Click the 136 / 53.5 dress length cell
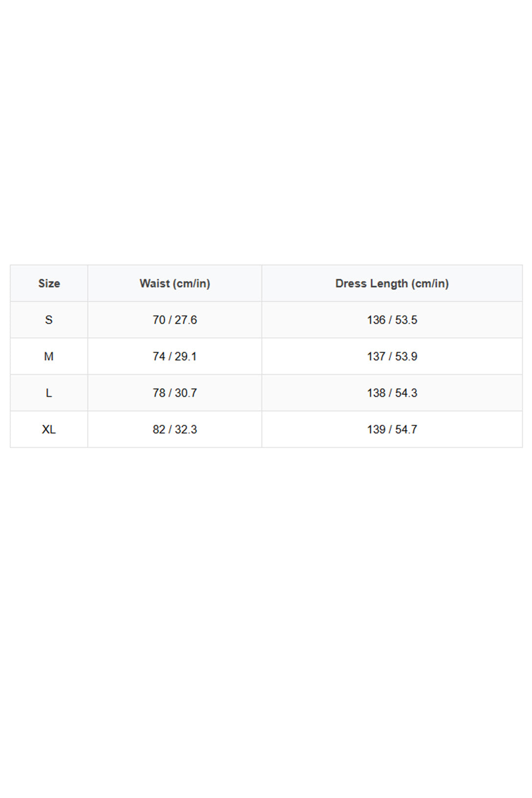532x798 pixels. coord(392,320)
